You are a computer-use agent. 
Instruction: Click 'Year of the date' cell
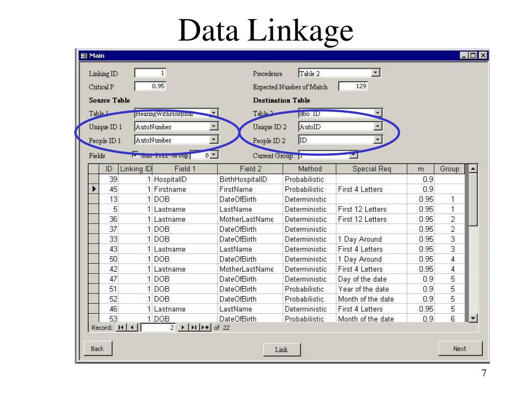tap(371, 289)
